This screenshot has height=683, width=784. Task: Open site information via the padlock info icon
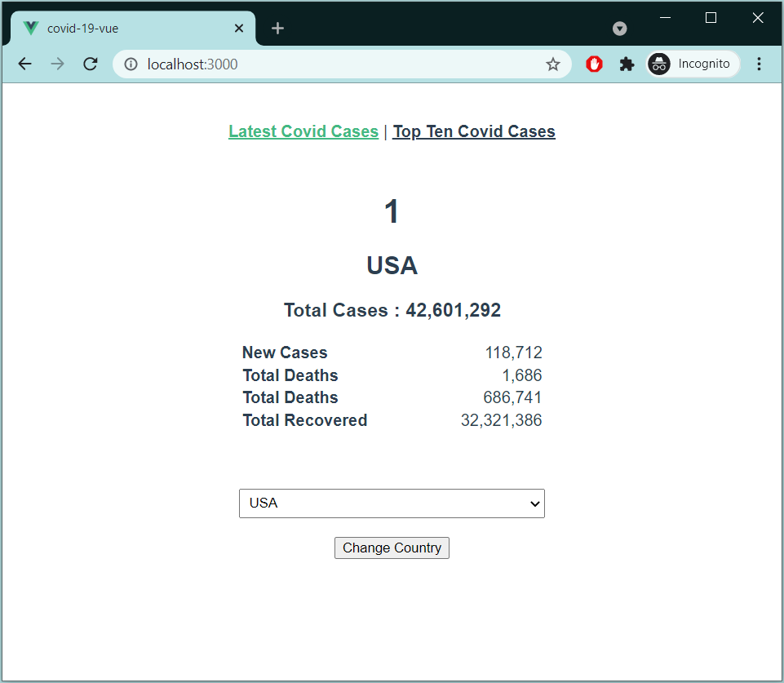coord(131,64)
